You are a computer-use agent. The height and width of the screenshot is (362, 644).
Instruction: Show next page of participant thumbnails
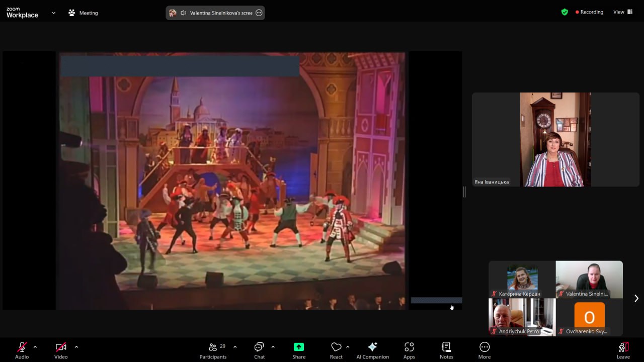click(x=636, y=298)
